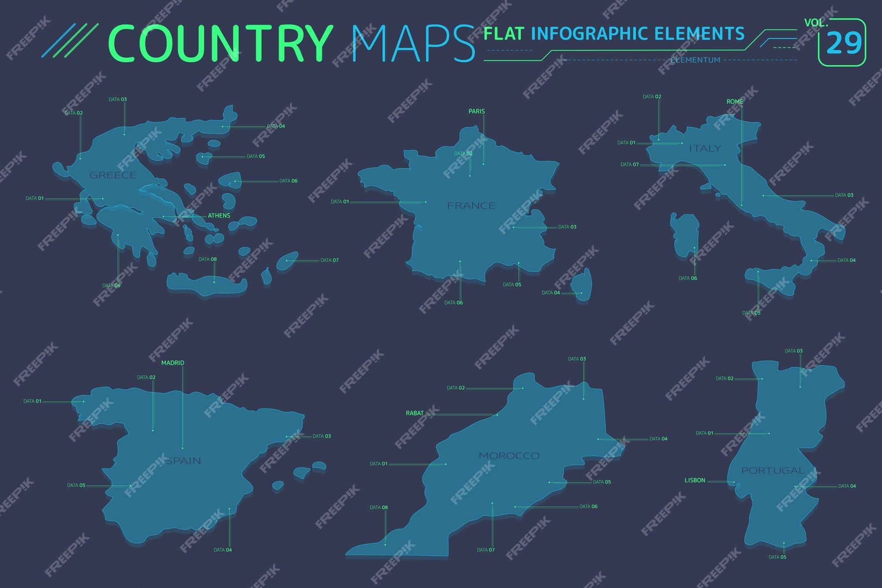Click Morocco's DATA 02 callout label
Viewport: 882px width, 588px height.
coord(456,388)
